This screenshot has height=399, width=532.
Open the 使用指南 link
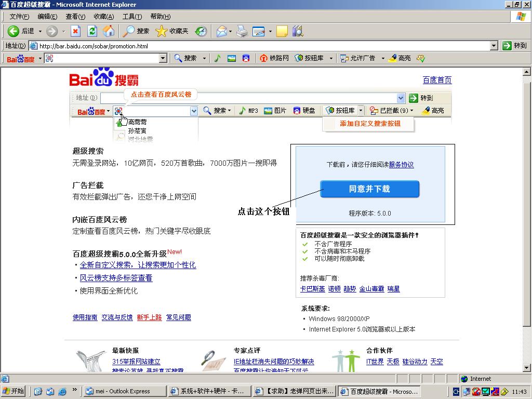click(85, 317)
